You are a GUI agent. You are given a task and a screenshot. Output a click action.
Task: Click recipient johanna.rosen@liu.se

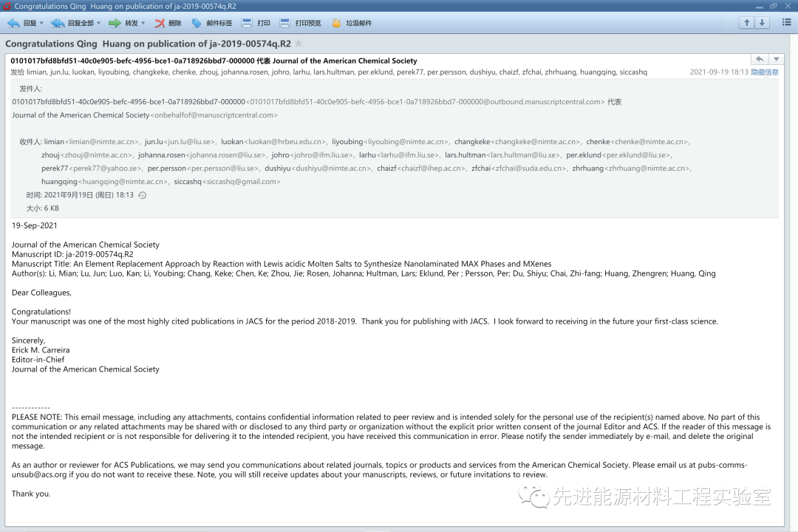(225, 154)
